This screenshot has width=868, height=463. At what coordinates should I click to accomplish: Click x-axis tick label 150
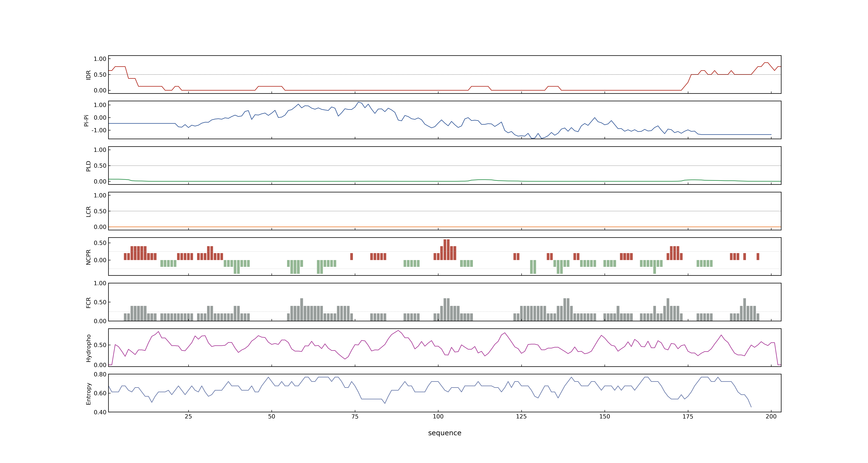tap(605, 416)
